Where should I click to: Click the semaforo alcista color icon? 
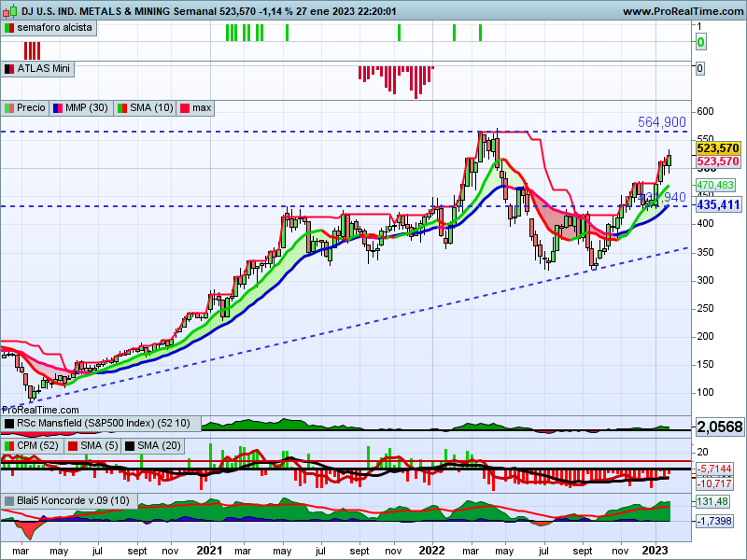click(9, 28)
